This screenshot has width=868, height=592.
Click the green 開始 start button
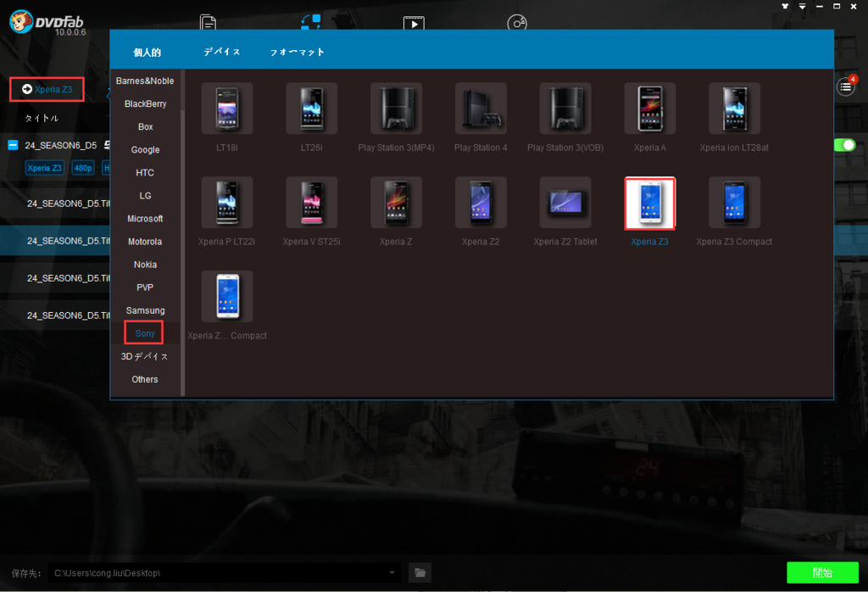pyautogui.click(x=822, y=572)
